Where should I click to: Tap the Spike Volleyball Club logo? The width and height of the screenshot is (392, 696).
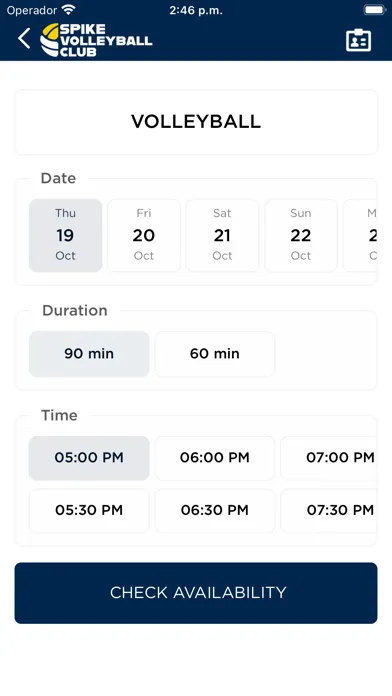pyautogui.click(x=96, y=40)
